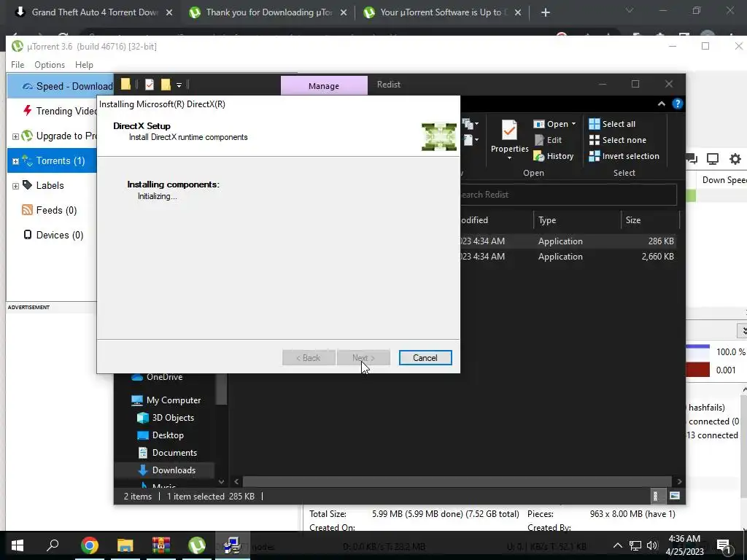This screenshot has height=560, width=747.
Task: Click the Search Redist field
Action: 568,195
